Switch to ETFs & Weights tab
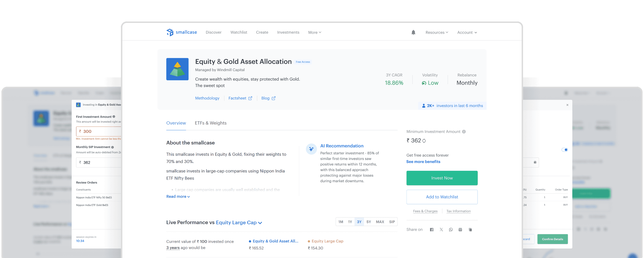The height and width of the screenshot is (258, 644). [211, 123]
